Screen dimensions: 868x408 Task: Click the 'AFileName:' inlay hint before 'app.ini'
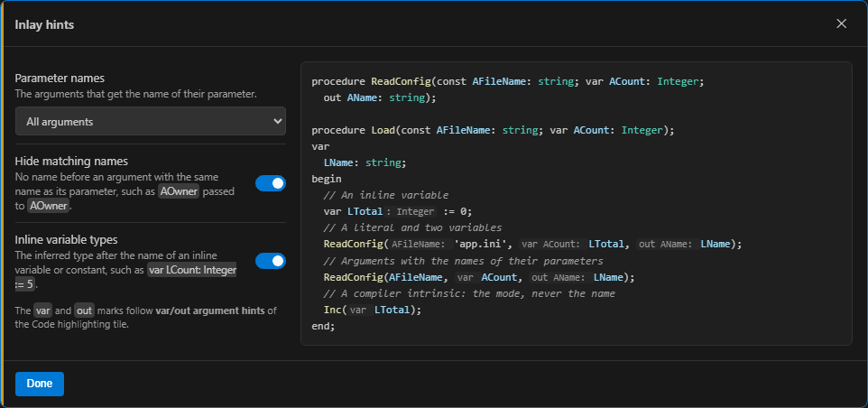click(419, 244)
